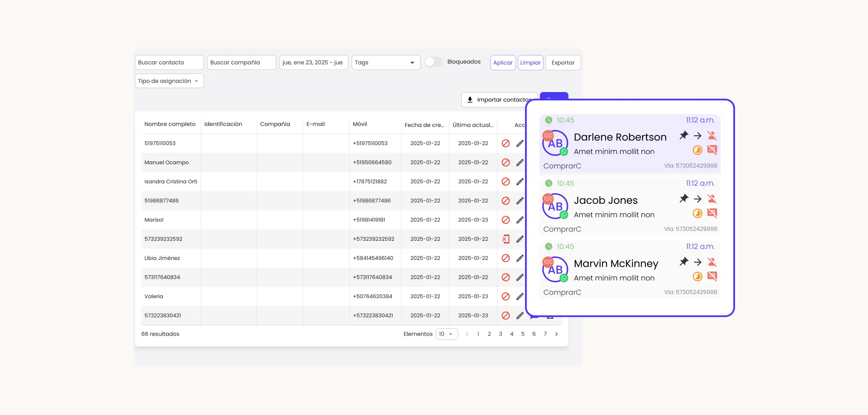This screenshot has width=868, height=415.
Task: Go to page 2
Action: click(x=489, y=334)
